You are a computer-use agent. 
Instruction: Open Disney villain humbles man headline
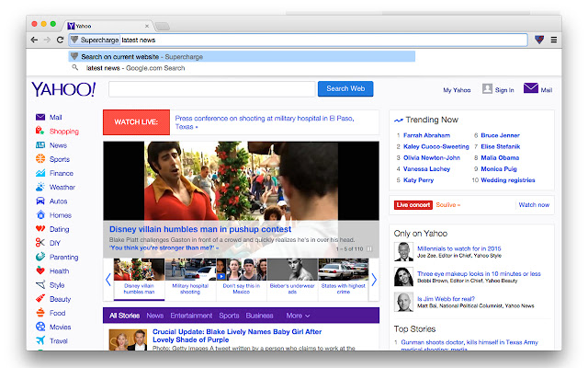coord(200,229)
